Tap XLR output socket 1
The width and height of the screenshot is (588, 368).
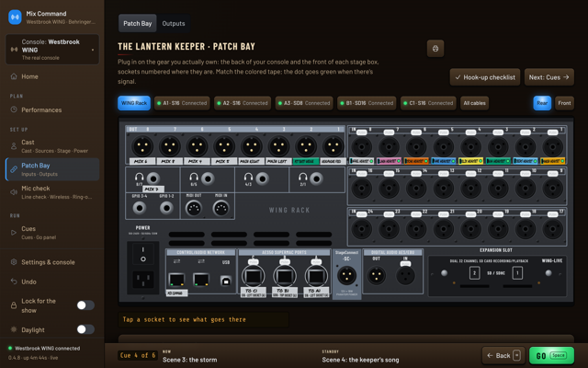[333, 146]
